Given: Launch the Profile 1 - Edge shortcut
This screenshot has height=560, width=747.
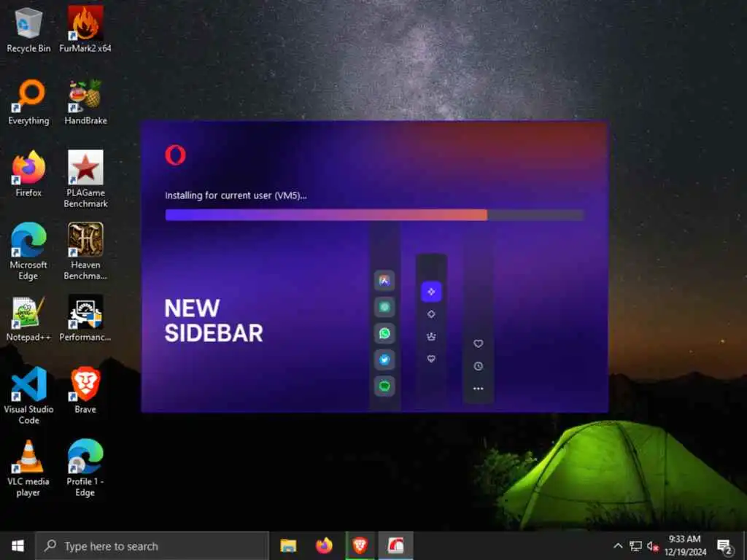Looking at the screenshot, I should (85, 468).
